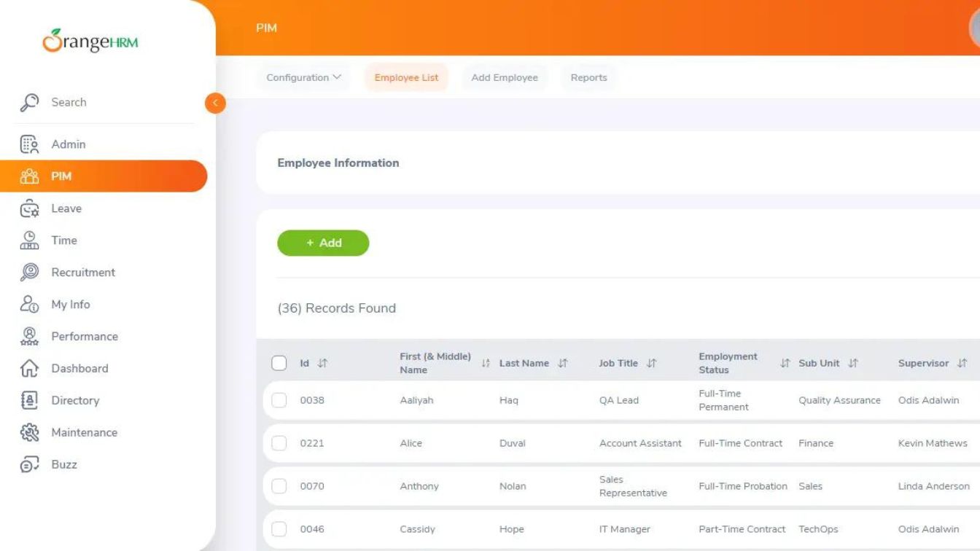The image size is (980, 551).
Task: Open the Reports tab
Action: (588, 77)
